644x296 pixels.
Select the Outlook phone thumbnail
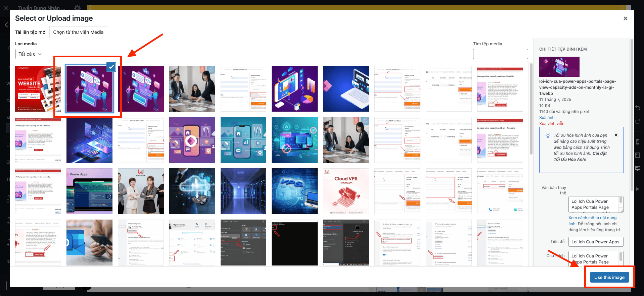89,243
